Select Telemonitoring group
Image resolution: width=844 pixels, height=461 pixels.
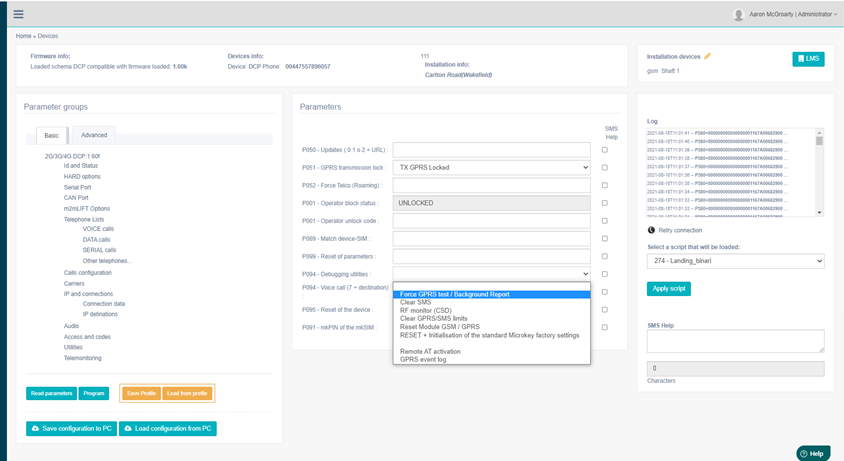point(82,358)
